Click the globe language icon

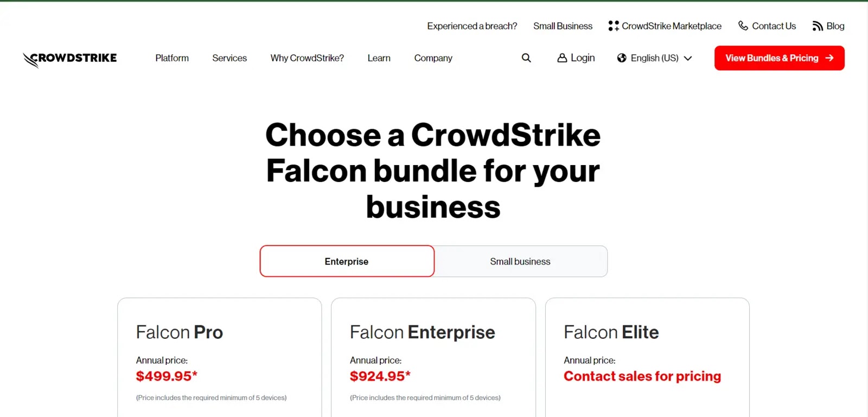click(x=622, y=58)
